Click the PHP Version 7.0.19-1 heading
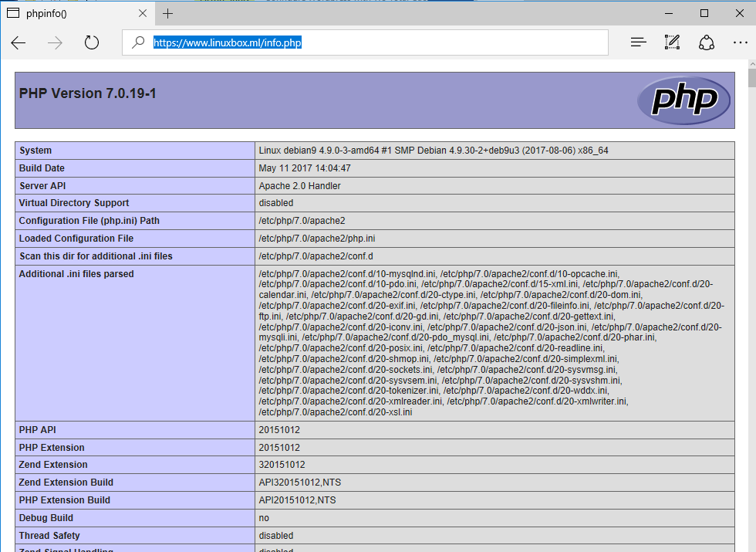Screen dimensions: 756x552 click(x=91, y=93)
